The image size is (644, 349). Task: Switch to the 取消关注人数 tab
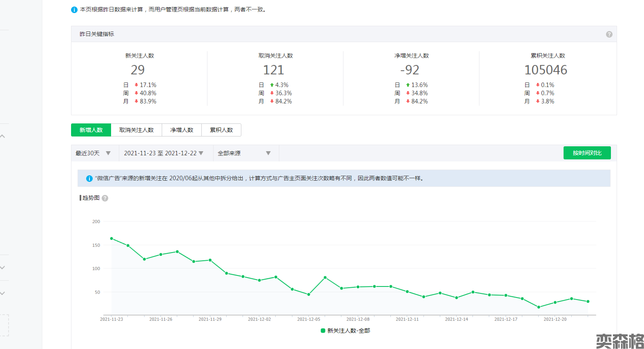point(136,130)
